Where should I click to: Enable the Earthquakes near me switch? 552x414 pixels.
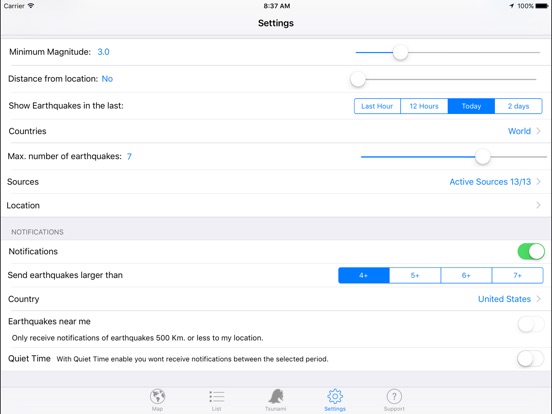531,324
